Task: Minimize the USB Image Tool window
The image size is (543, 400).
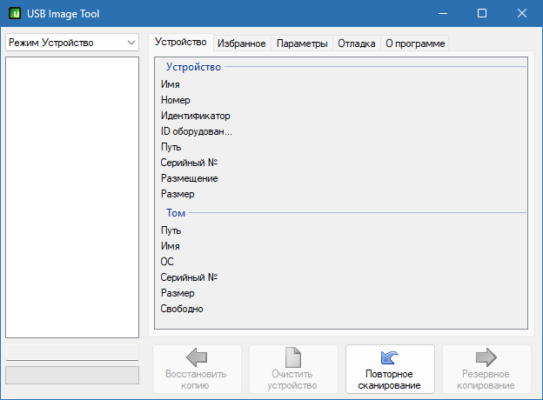Action: tap(443, 14)
